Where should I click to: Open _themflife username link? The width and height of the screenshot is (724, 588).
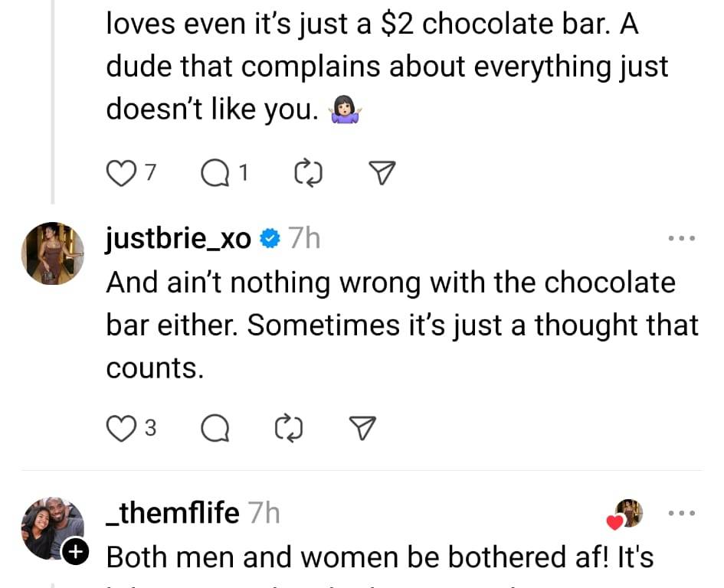[173, 513]
